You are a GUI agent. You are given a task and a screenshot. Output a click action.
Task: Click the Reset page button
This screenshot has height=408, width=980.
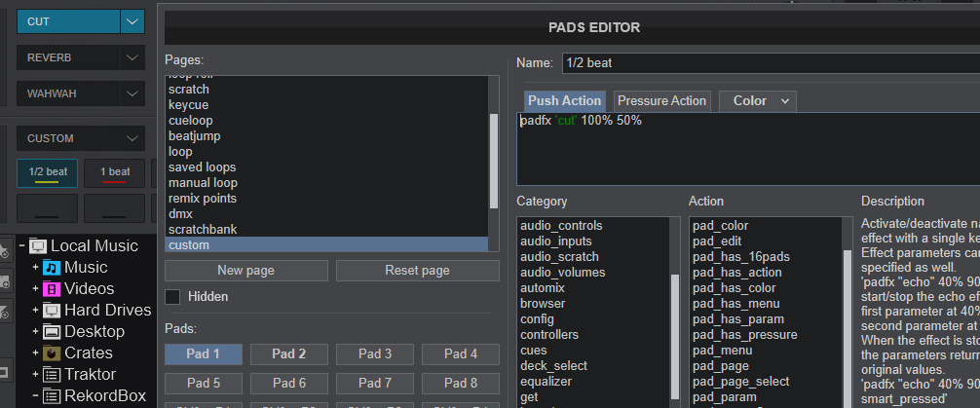click(418, 271)
